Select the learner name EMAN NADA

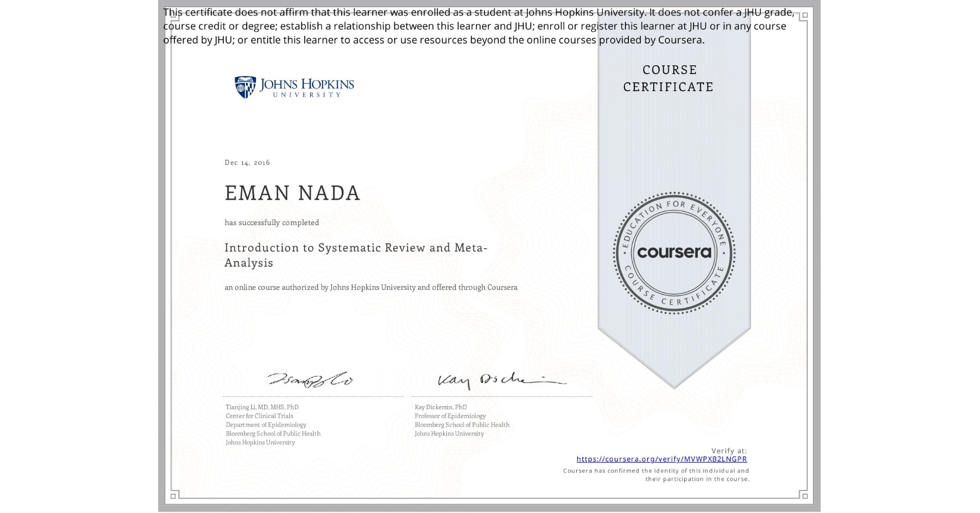point(293,193)
